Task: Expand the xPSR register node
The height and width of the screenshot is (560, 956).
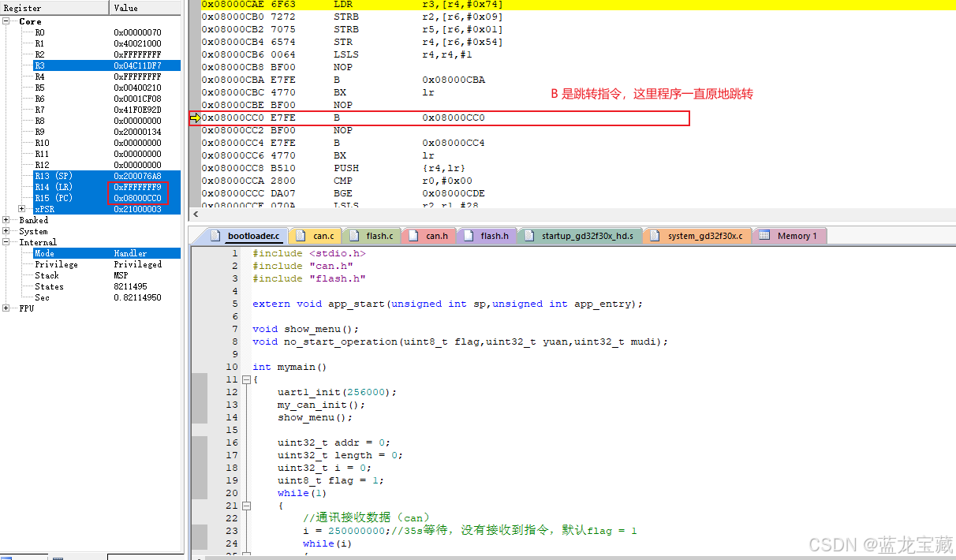Action: 20,209
